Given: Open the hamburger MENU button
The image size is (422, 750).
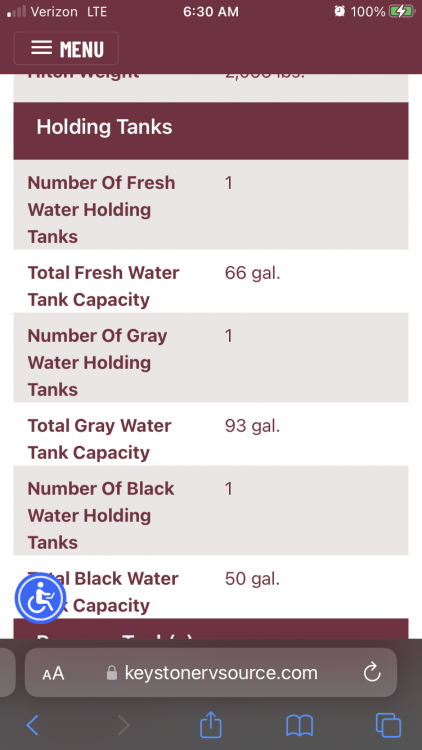Looking at the screenshot, I should [x=66, y=48].
